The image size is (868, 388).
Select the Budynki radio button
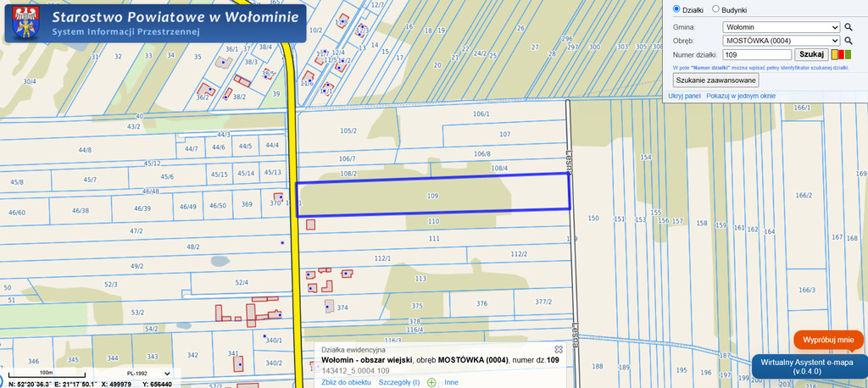coord(715,9)
